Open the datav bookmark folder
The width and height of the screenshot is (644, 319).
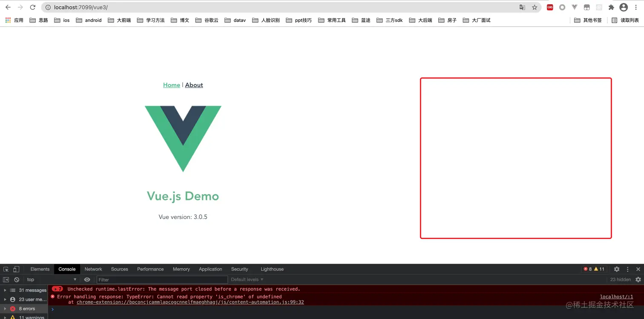[235, 20]
